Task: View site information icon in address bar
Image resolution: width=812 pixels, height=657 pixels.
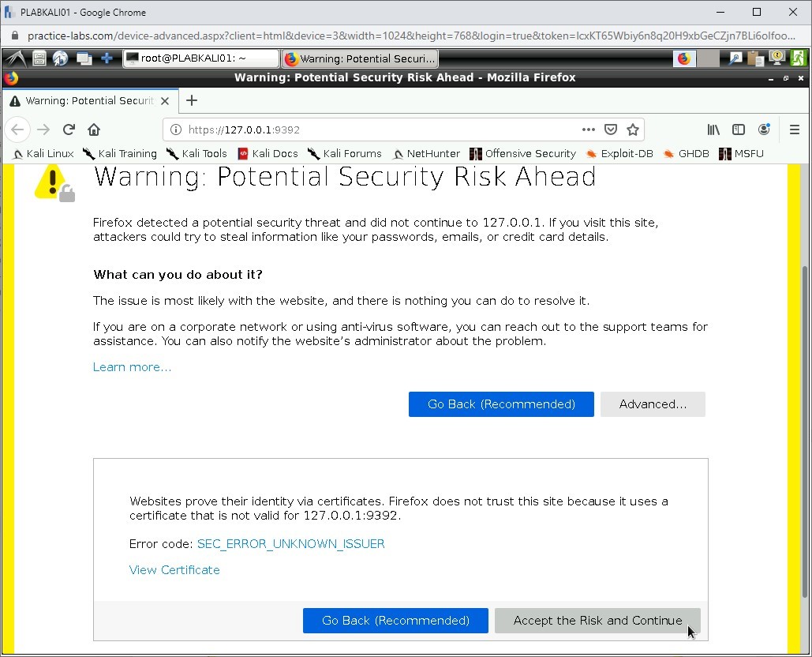Action: [x=176, y=130]
